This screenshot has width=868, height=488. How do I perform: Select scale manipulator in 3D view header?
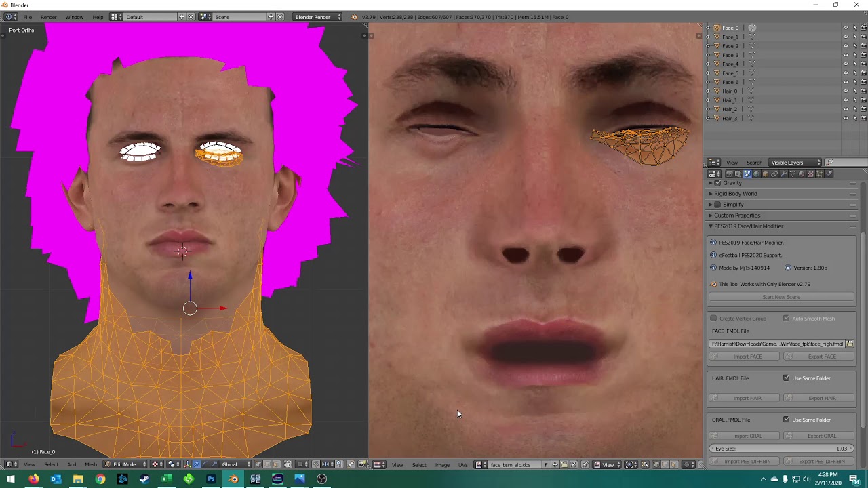pos(214,464)
